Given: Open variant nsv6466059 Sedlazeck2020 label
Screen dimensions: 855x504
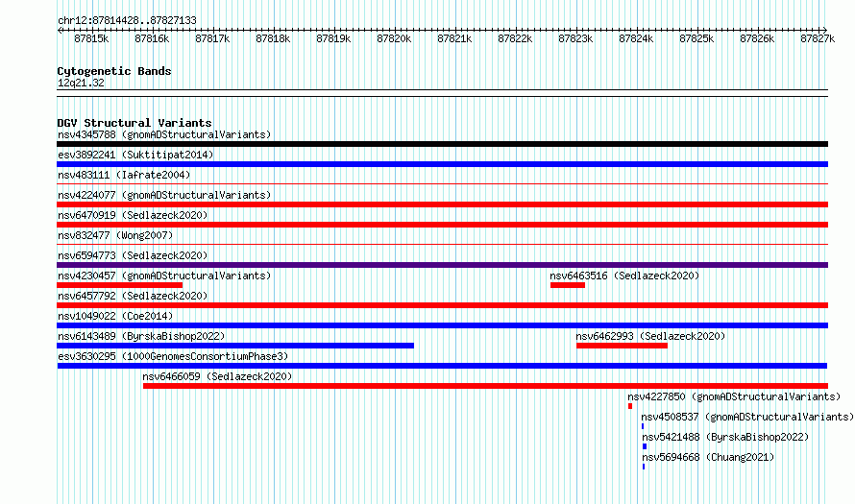Looking at the screenshot, I should point(217,376).
